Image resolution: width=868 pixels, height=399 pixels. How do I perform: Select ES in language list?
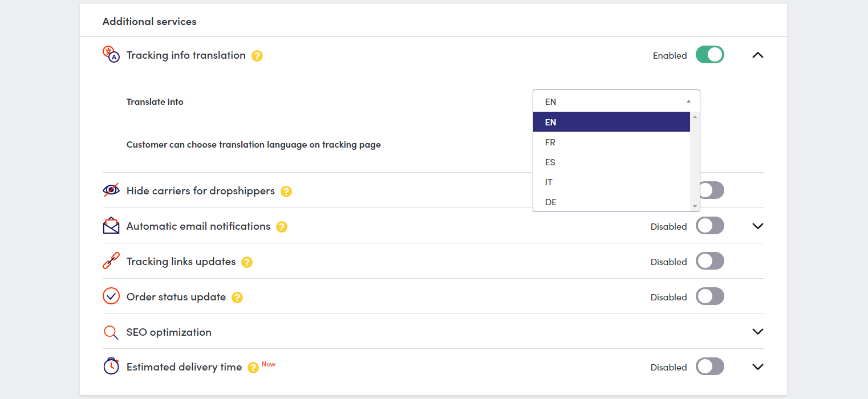(611, 162)
